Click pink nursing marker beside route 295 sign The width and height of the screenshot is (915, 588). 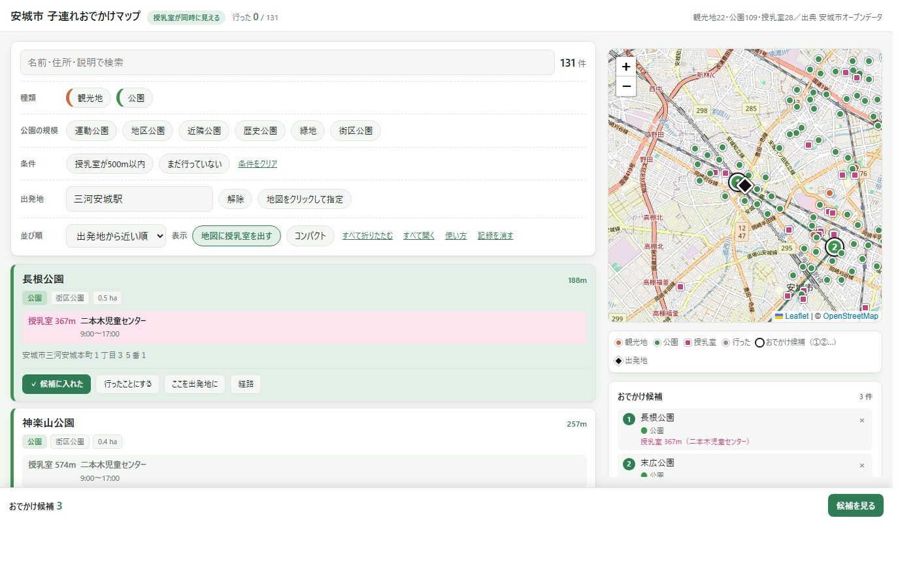coord(789,230)
